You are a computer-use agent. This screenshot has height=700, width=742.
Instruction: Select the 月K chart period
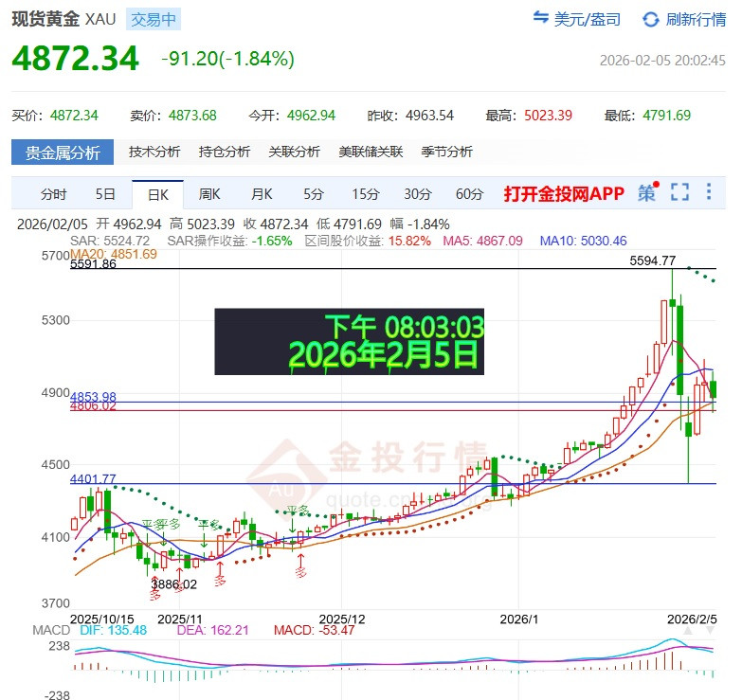[x=262, y=194]
